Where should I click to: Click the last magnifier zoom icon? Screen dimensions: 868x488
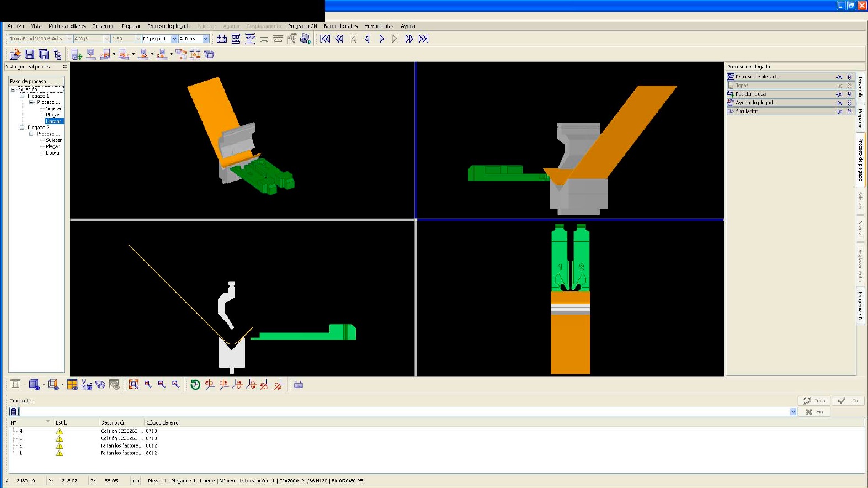(x=175, y=384)
